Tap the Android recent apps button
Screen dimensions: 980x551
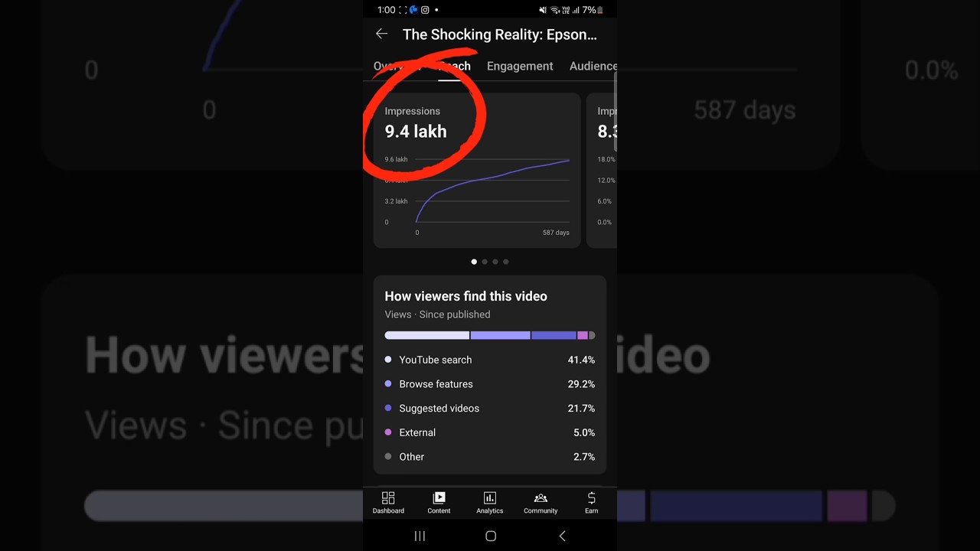pos(420,536)
